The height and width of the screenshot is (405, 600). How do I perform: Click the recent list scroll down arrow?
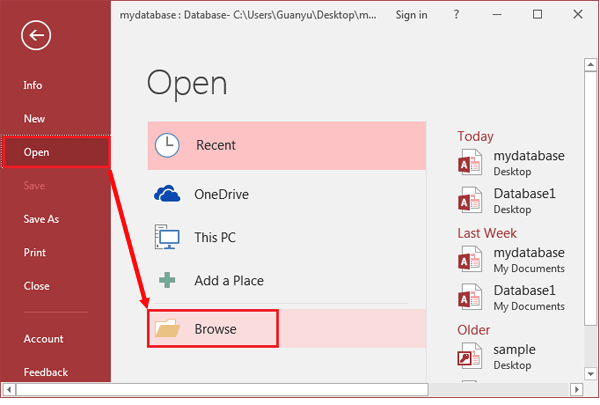pyautogui.click(x=590, y=374)
